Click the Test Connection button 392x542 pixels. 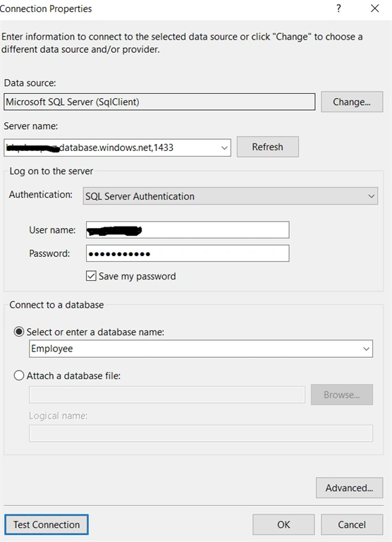[47, 524]
